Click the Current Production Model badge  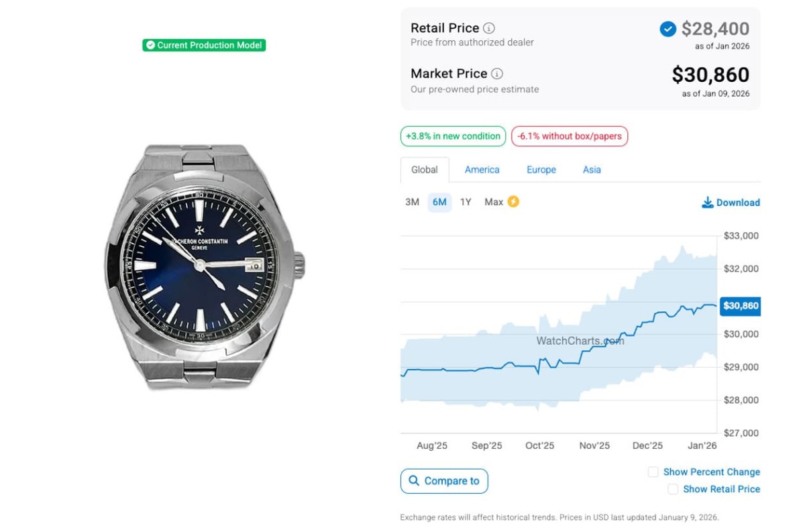point(204,45)
